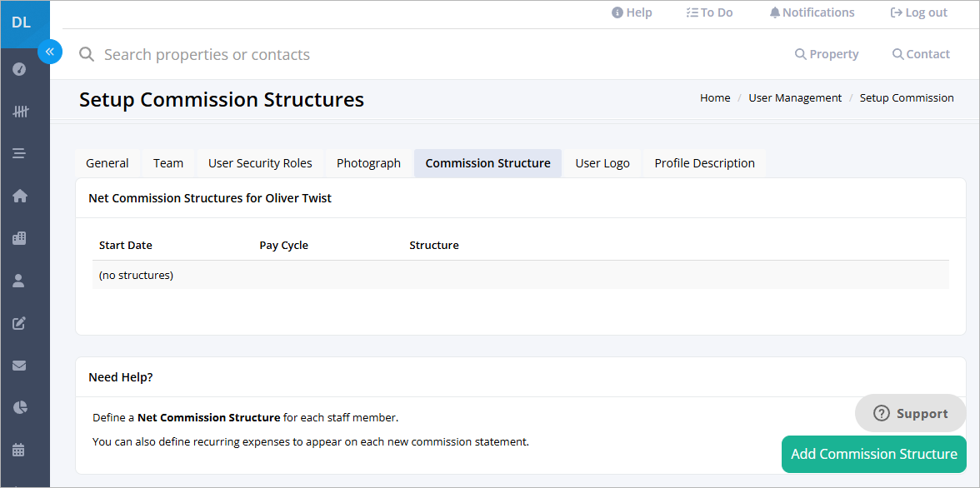The height and width of the screenshot is (488, 980).
Task: Open the home sidebar icon
Action: [19, 196]
